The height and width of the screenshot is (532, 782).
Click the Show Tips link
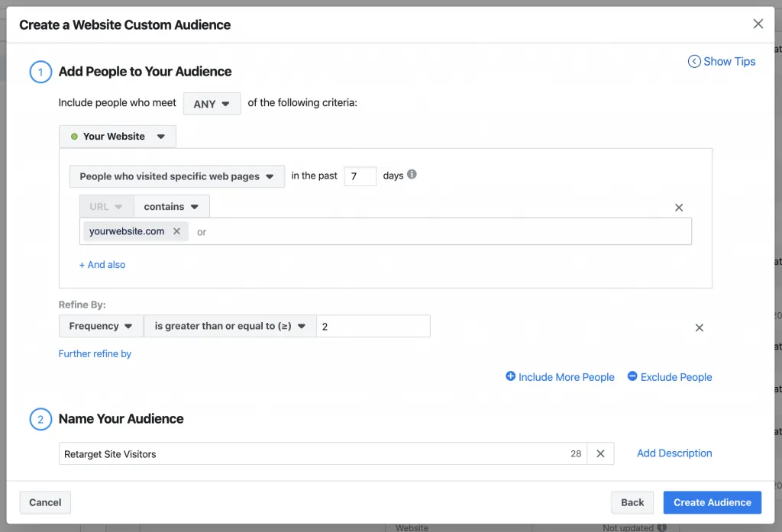722,61
